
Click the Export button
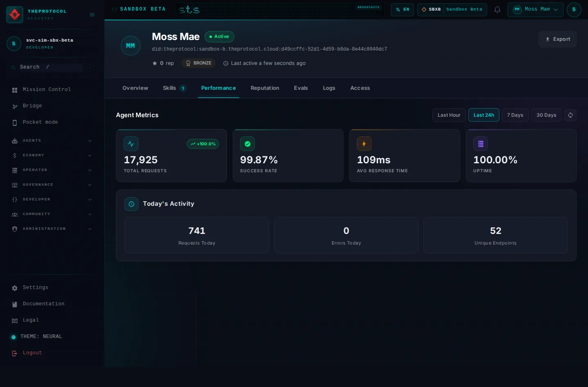(558, 39)
